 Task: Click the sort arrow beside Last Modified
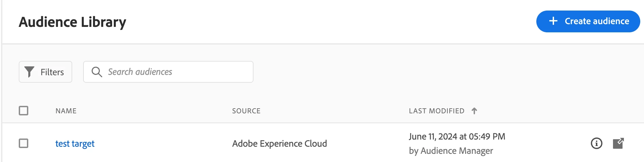click(x=474, y=111)
